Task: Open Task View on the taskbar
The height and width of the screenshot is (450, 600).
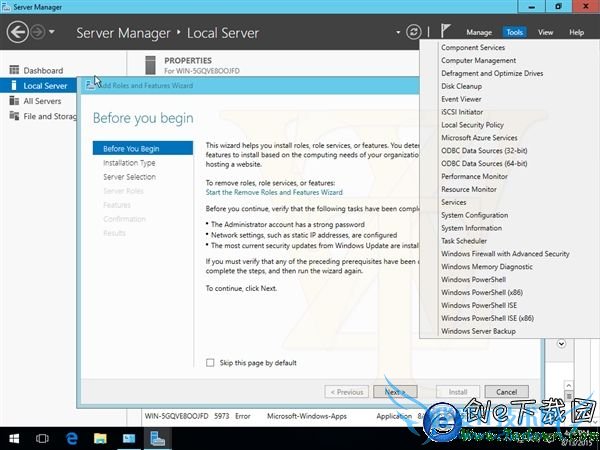Action: (42, 439)
